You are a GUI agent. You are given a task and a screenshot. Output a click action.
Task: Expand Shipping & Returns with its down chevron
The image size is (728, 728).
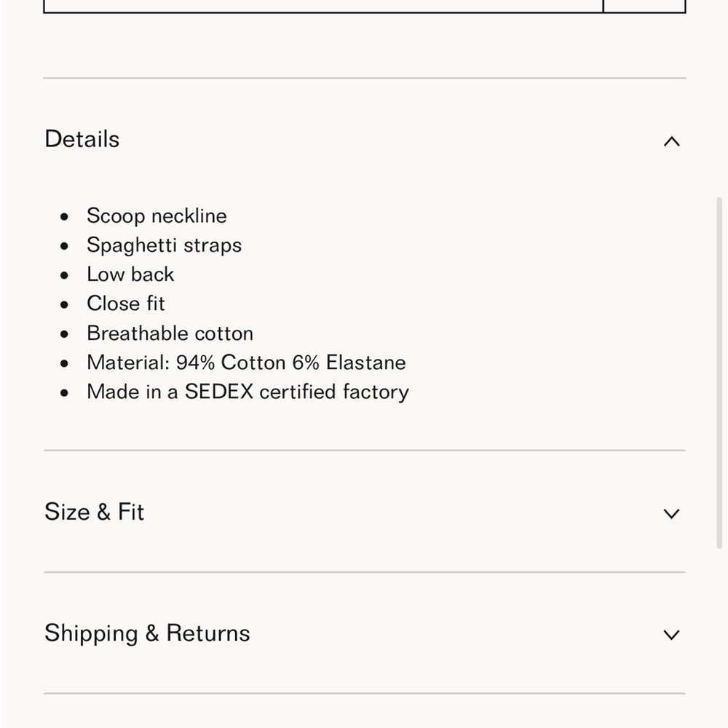point(671,635)
